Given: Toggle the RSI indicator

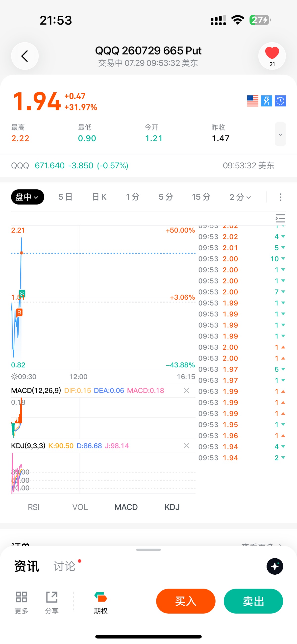Looking at the screenshot, I should pyautogui.click(x=33, y=507).
